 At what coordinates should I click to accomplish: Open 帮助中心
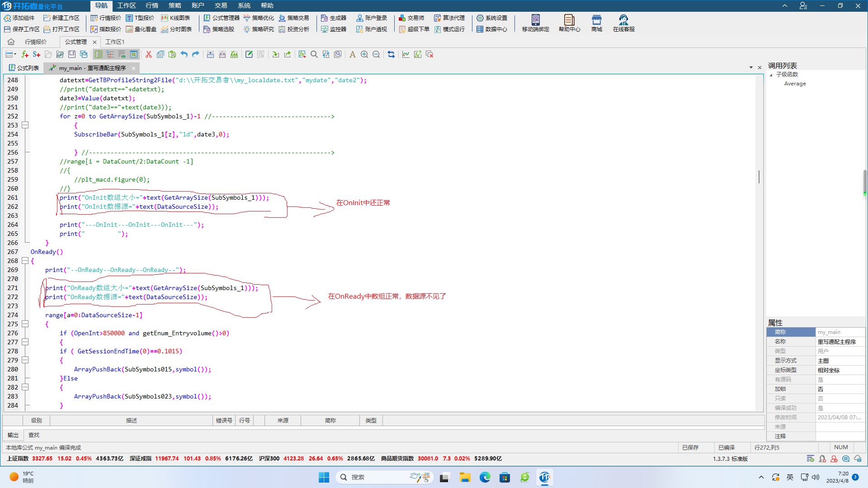(570, 23)
